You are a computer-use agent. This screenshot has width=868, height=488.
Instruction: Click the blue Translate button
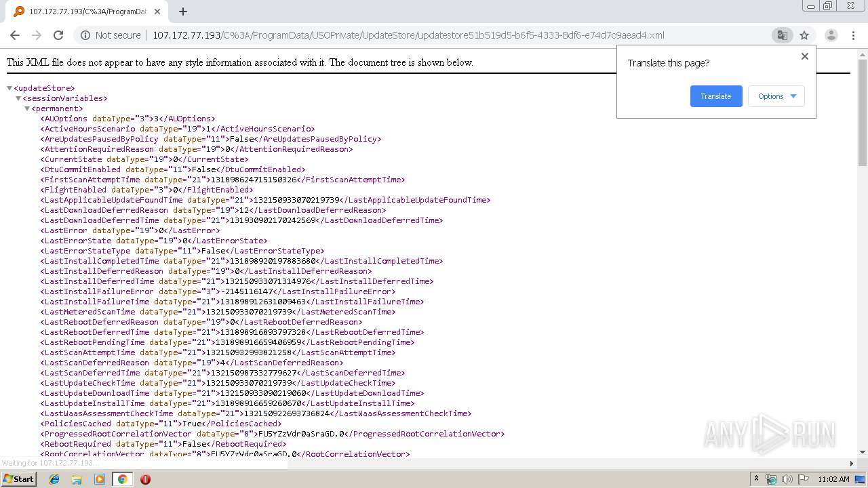pos(716,96)
